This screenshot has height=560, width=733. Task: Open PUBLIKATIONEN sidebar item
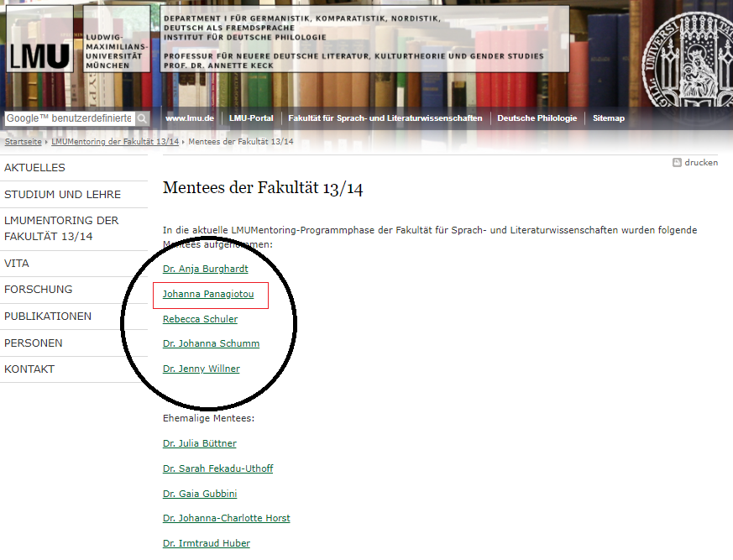(48, 317)
